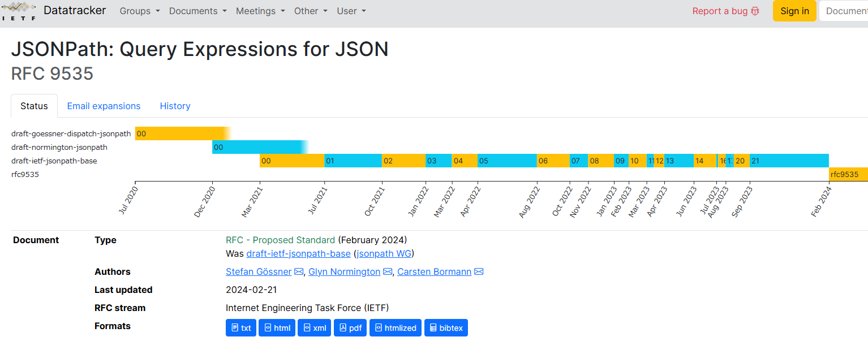Click the Sign in button
This screenshot has height=341, width=868.
(x=794, y=11)
